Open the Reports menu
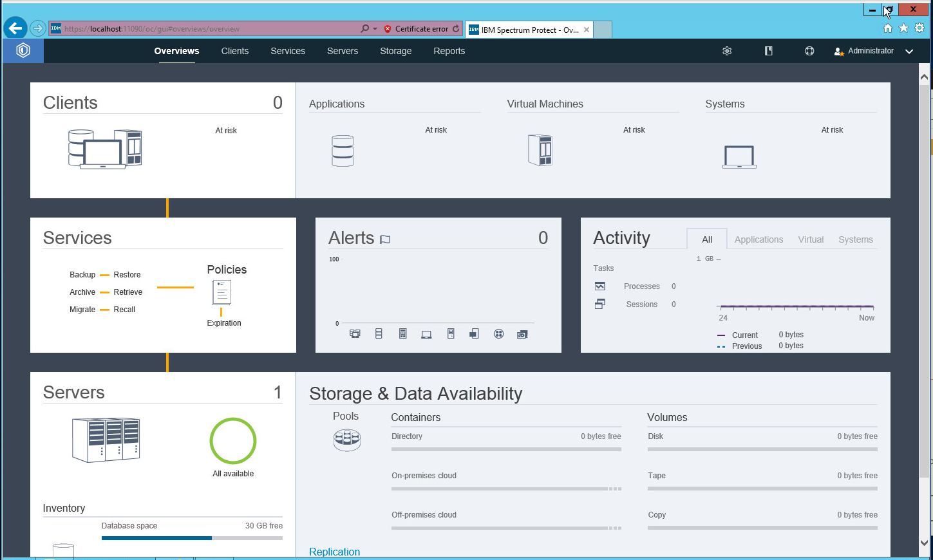 tap(449, 51)
